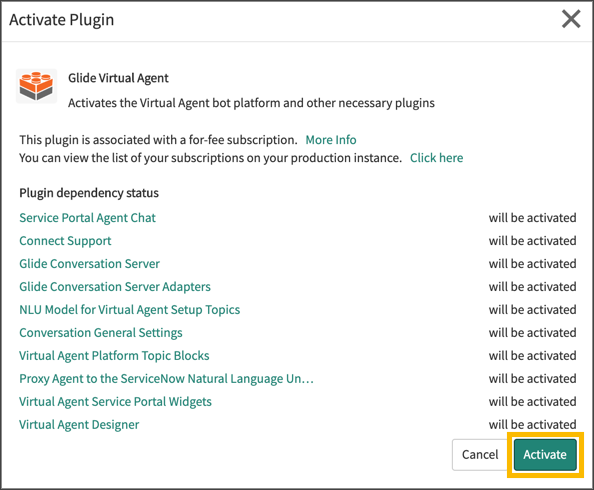Close the Activate Plugin dialog with X

click(571, 19)
